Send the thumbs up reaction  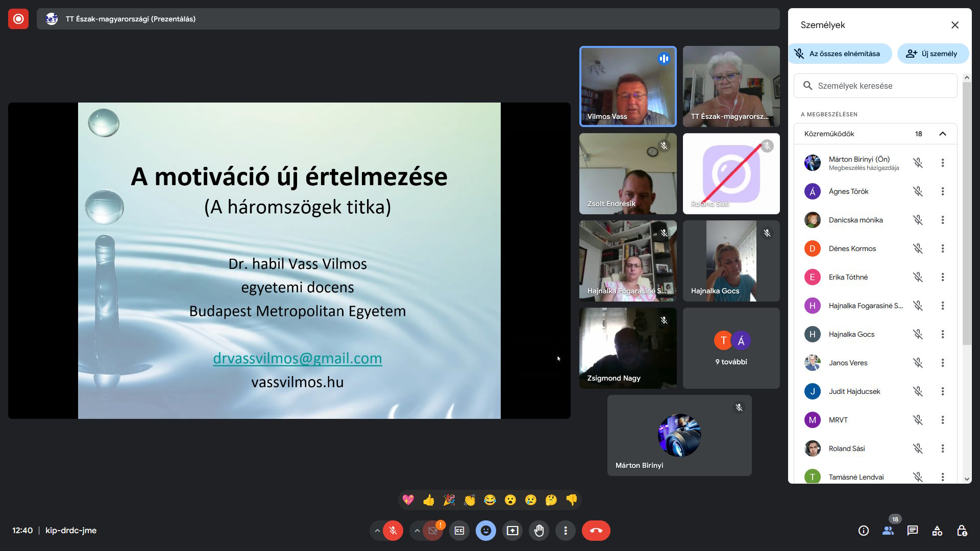click(x=429, y=500)
